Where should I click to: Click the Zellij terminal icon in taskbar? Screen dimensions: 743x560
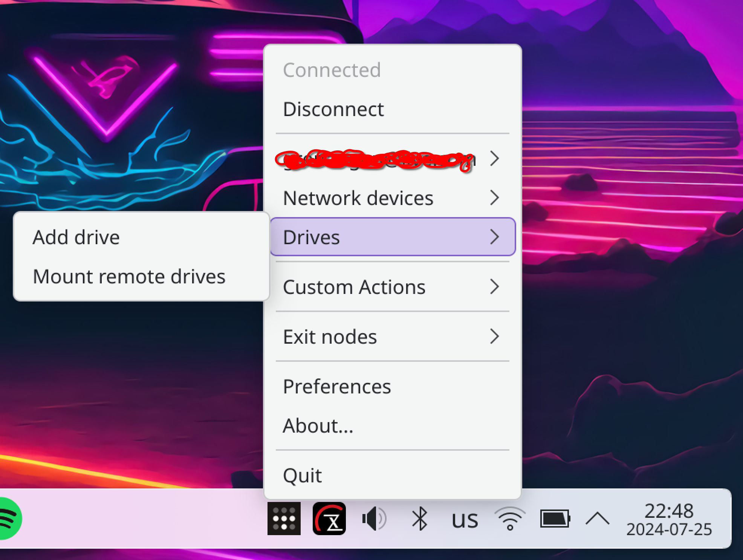329,518
